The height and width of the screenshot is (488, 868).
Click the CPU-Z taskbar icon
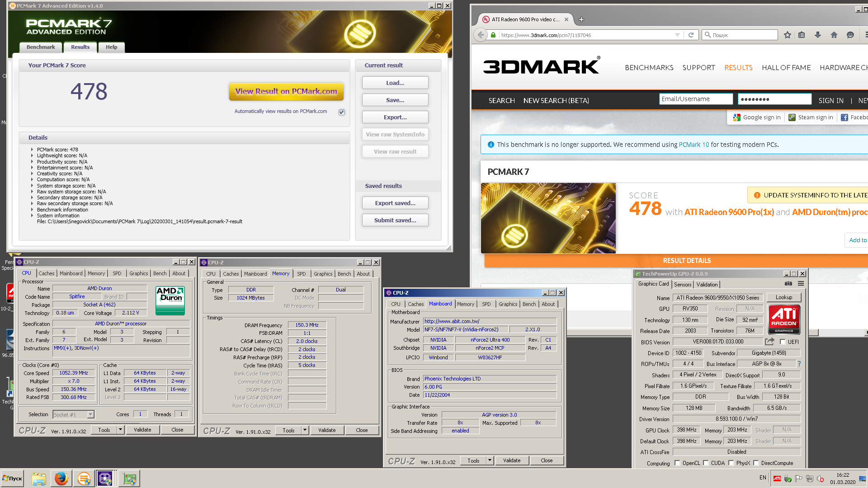pos(105,479)
